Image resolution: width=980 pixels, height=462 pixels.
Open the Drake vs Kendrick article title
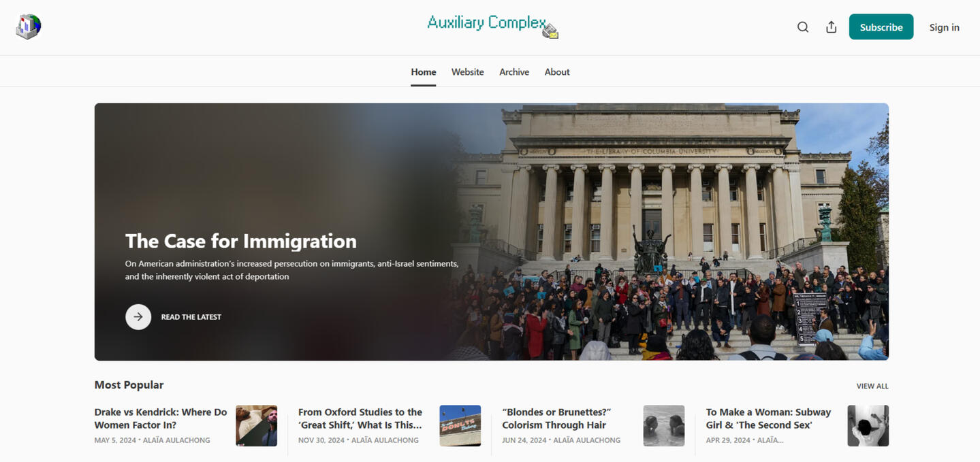click(161, 418)
